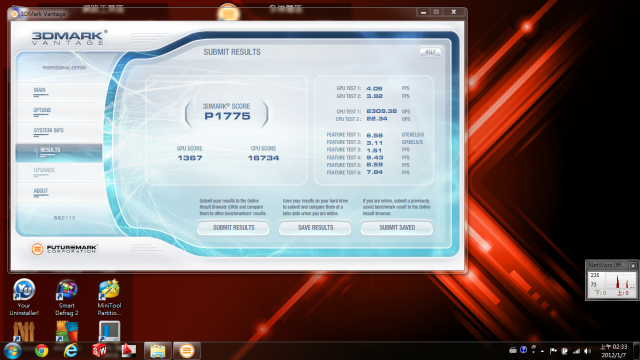The width and height of the screenshot is (640, 360).
Task: Click Feature Test 2 value 3.11
Action: [x=374, y=142]
